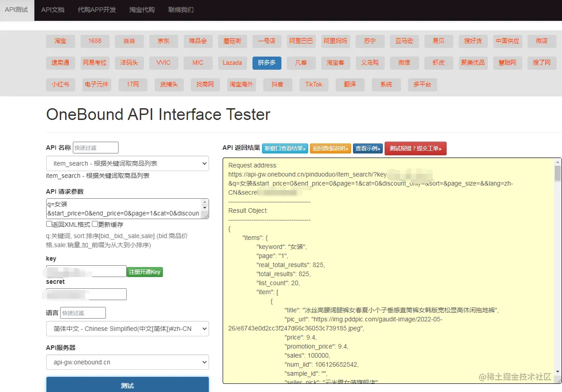Viewport: 562px width, 392px height.
Task: Click into the API 请求参数 textarea
Action: [128, 209]
